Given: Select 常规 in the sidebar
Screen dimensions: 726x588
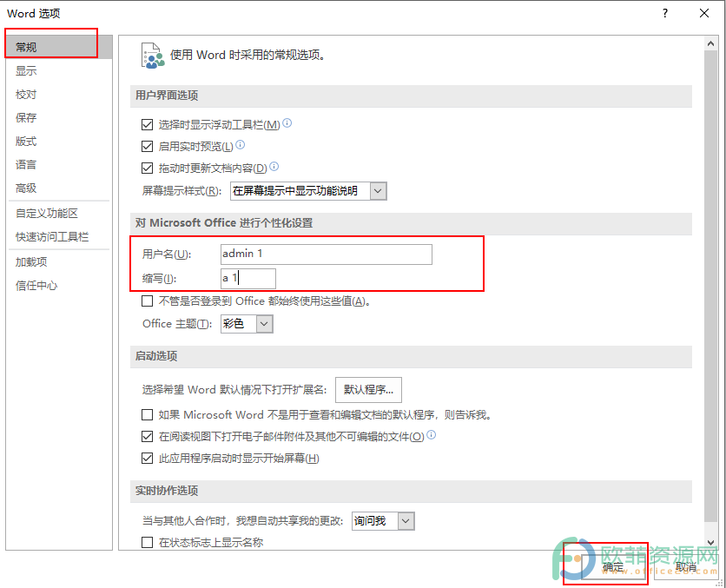Looking at the screenshot, I should click(59, 47).
